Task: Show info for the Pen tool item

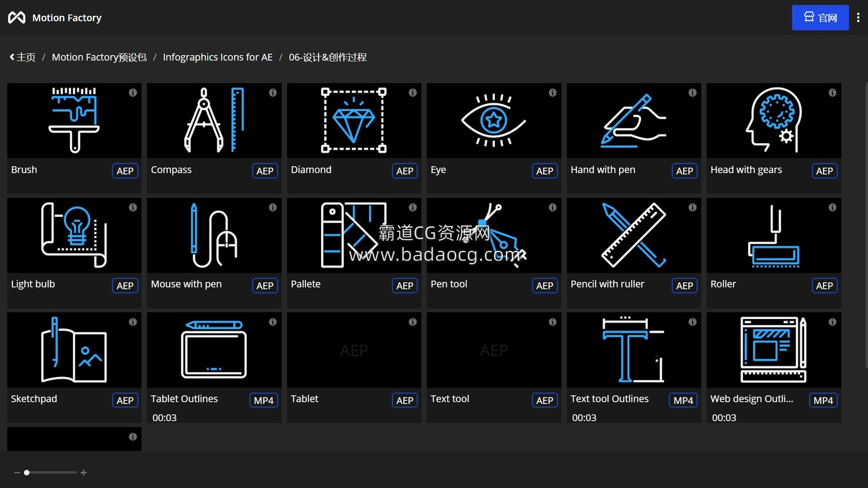Action: [x=552, y=207]
